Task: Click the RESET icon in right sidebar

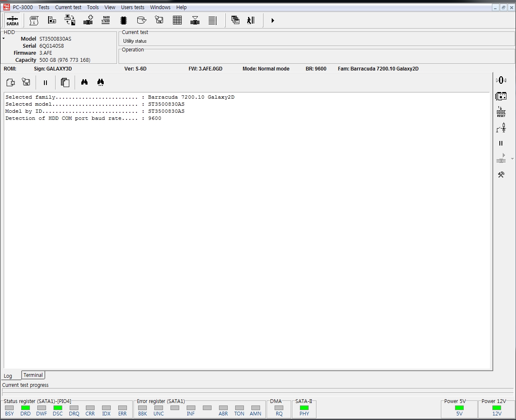Action: tap(501, 112)
